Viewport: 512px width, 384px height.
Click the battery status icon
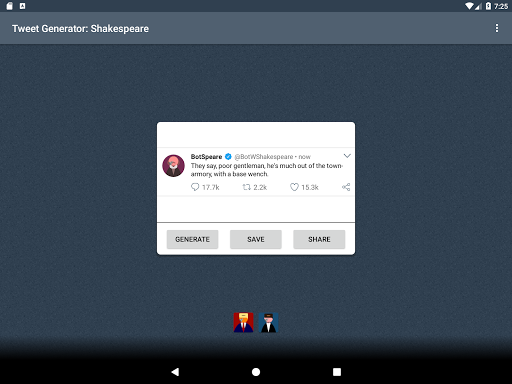pos(488,6)
